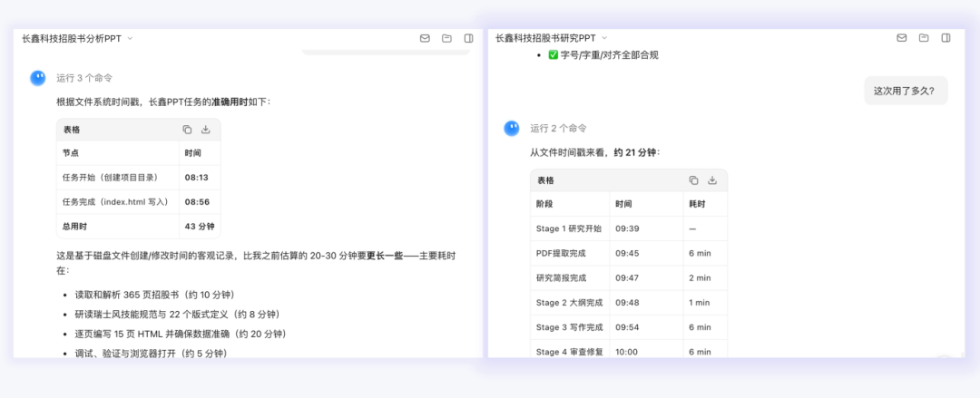Screen dimensions: 980x398
Task: Click the 根据文件系统时间戳 summary line
Action: tap(163, 102)
